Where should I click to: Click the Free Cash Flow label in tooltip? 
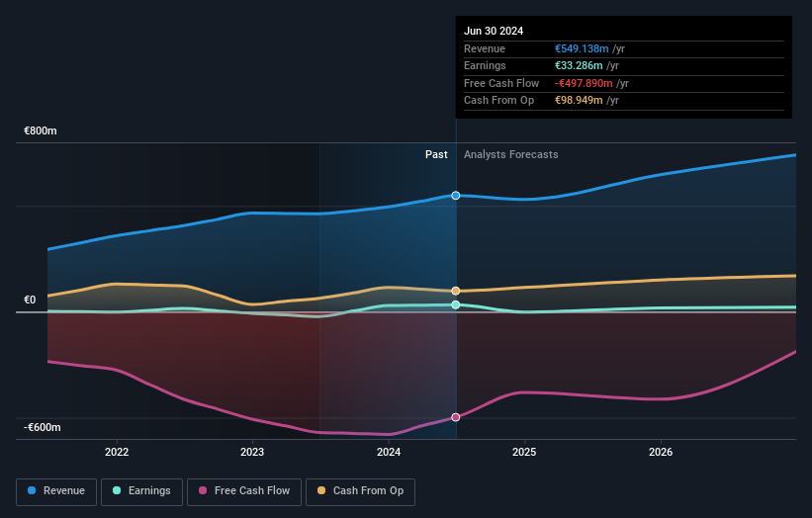(501, 83)
